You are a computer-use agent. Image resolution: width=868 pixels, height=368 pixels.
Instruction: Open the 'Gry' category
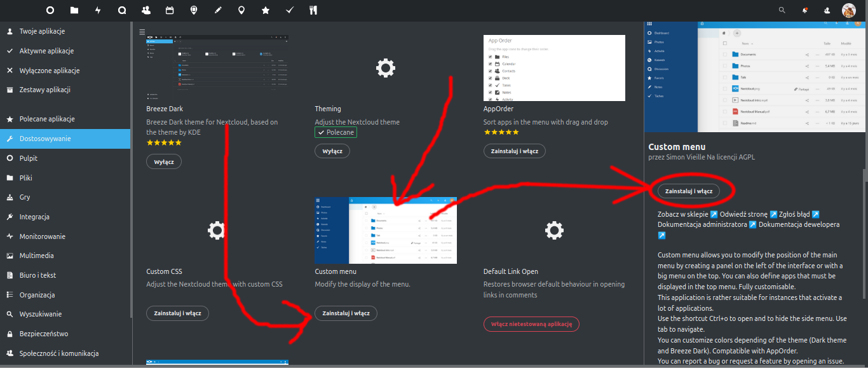(x=65, y=197)
